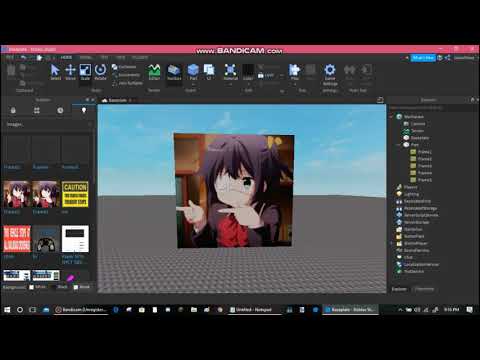480x360 pixels.
Task: Select Lighting in the Explorer tree
Action: coord(408,194)
